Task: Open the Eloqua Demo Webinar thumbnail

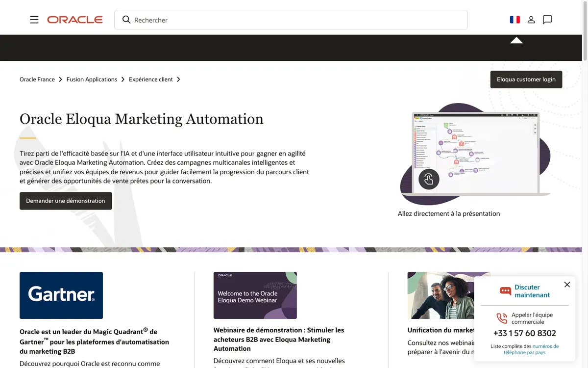Action: (x=255, y=295)
